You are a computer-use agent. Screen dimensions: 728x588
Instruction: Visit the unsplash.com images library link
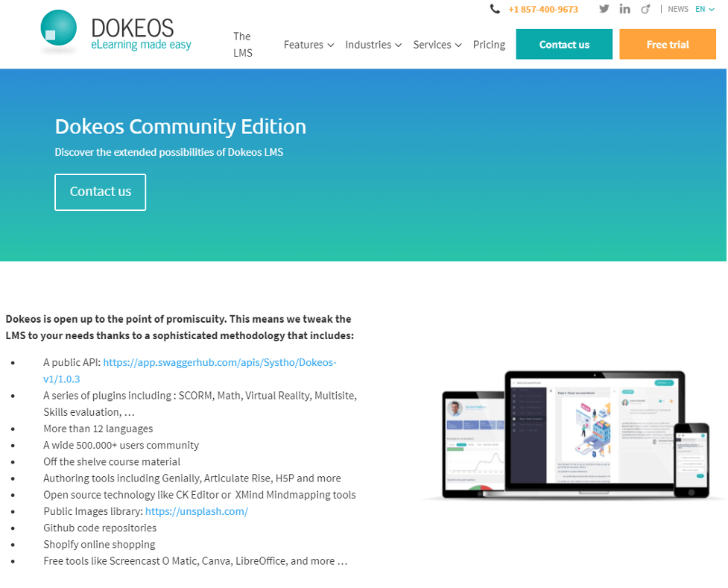196,511
